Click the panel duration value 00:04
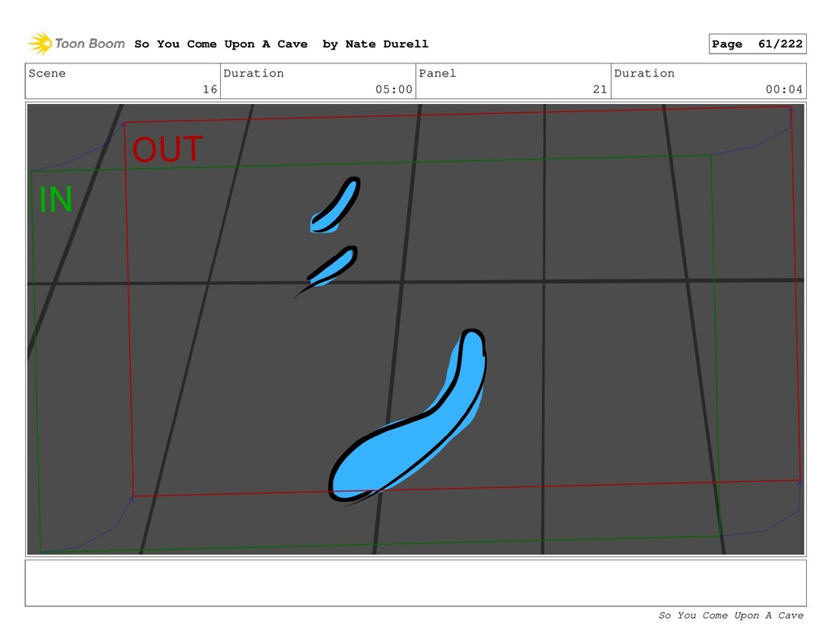The width and height of the screenshot is (832, 644). point(784,89)
